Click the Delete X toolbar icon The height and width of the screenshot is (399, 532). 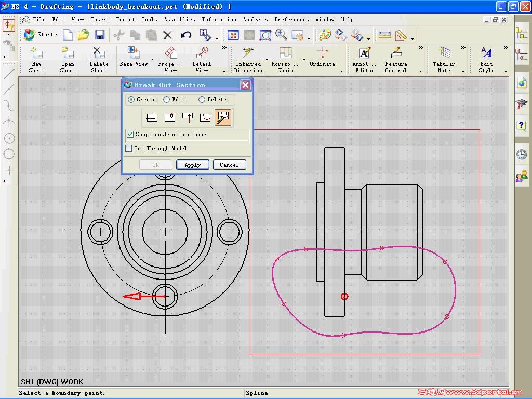(x=168, y=35)
